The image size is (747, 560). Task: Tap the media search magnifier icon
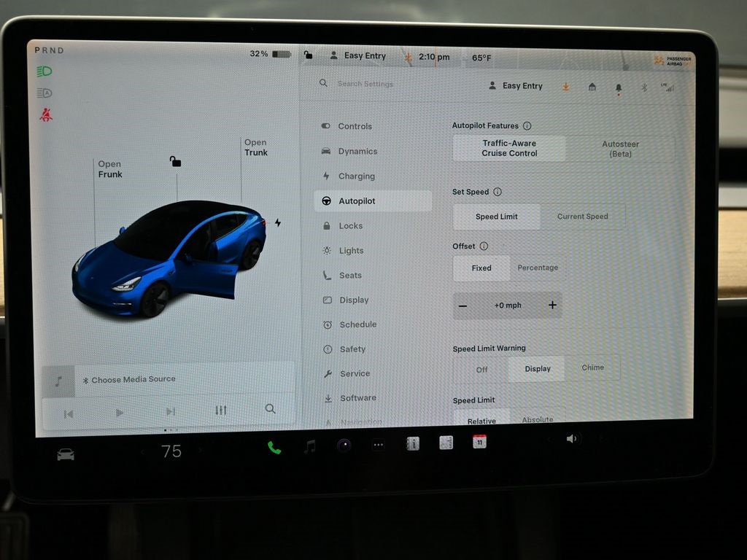[271, 409]
